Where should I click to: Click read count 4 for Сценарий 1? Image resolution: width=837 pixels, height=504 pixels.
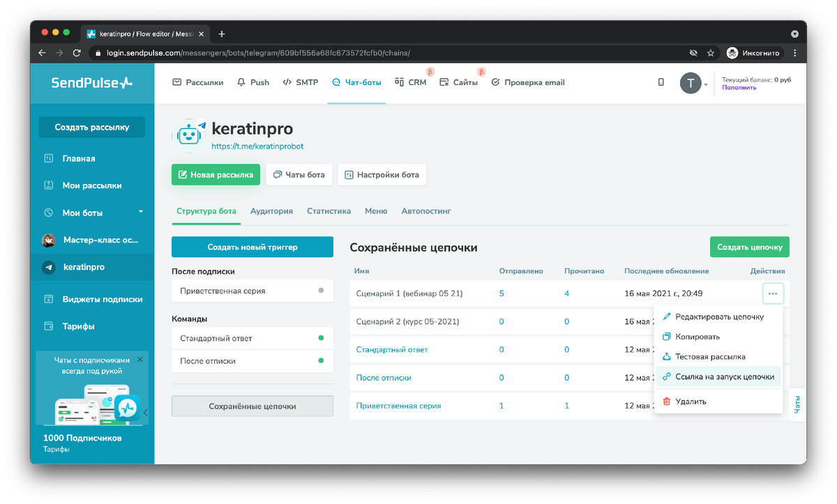click(566, 293)
